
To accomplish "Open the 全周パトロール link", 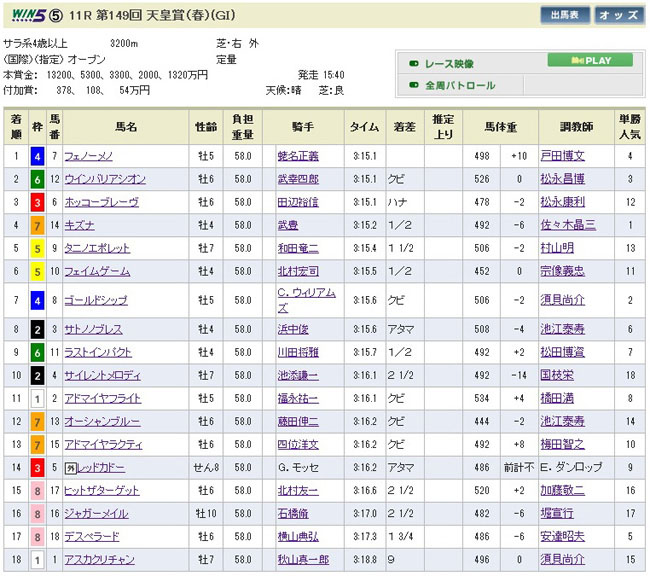I will (x=460, y=86).
